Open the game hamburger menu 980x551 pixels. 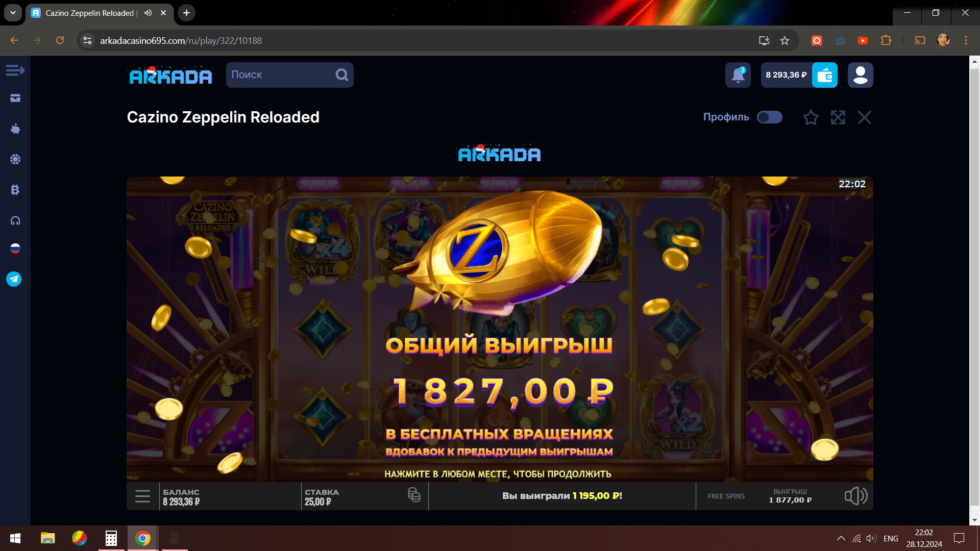pos(142,496)
